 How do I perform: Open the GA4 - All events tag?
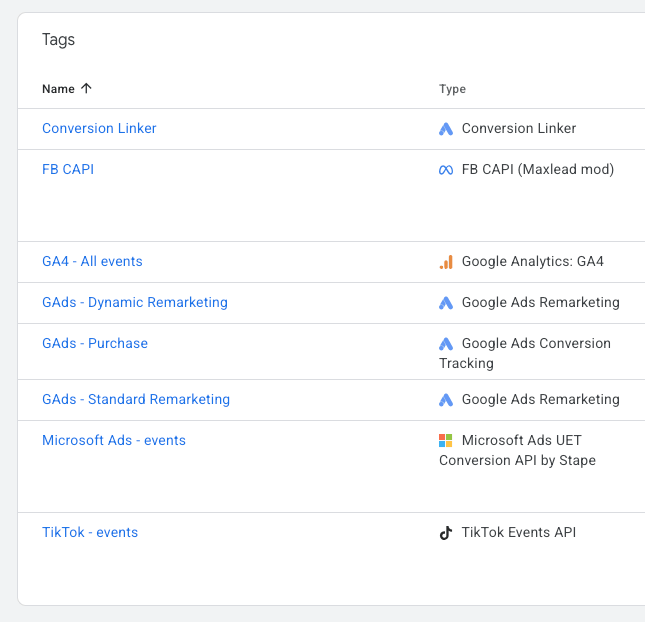tap(92, 261)
